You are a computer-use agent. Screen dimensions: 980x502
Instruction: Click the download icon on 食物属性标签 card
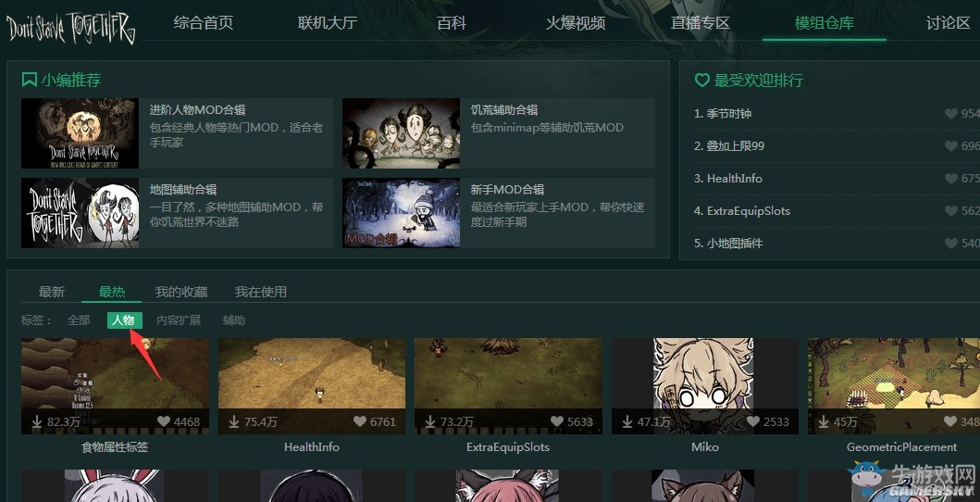pyautogui.click(x=37, y=422)
